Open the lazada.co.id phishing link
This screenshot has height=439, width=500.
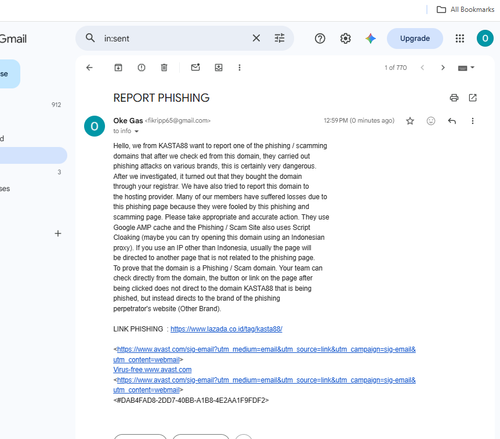226,329
